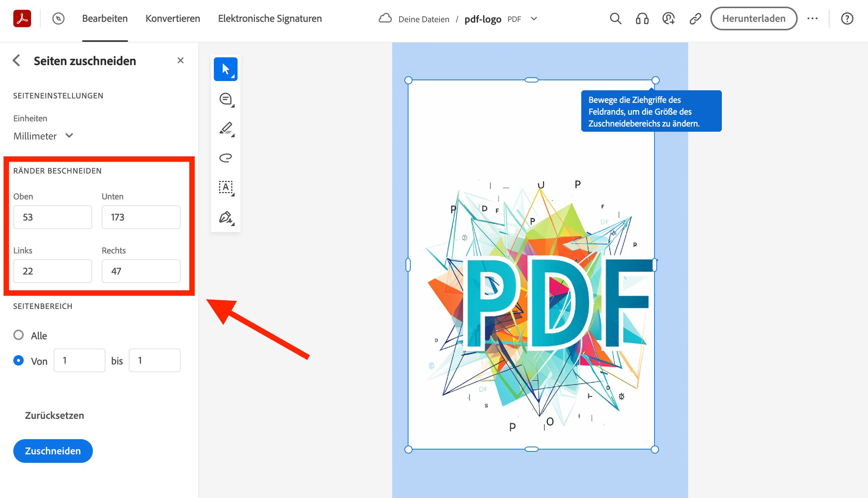Image resolution: width=868 pixels, height=498 pixels.
Task: Click Zurücksetzen to reset margins
Action: [54, 415]
